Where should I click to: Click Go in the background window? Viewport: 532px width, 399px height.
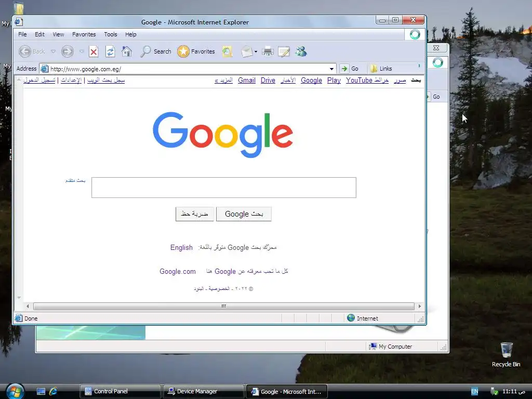click(x=436, y=97)
